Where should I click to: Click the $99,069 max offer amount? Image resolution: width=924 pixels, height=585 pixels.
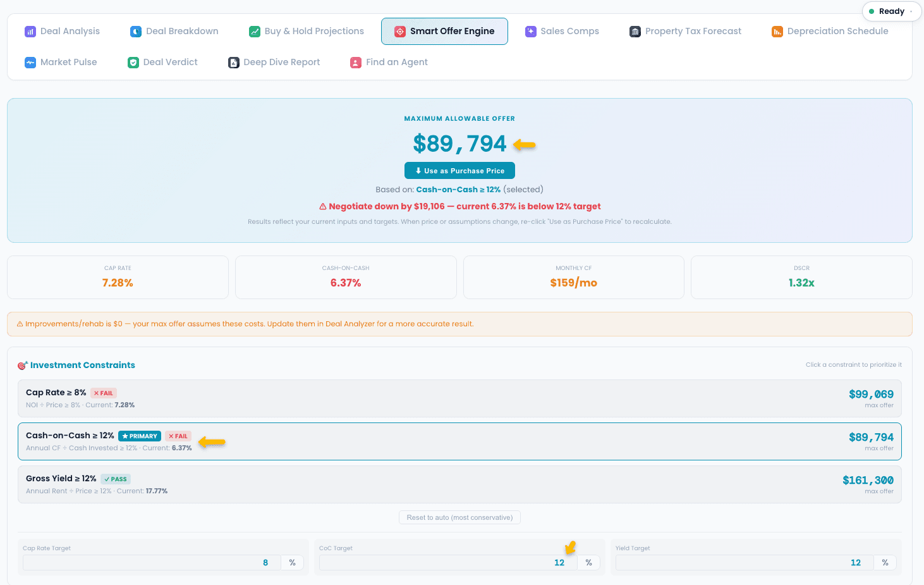[871, 394]
